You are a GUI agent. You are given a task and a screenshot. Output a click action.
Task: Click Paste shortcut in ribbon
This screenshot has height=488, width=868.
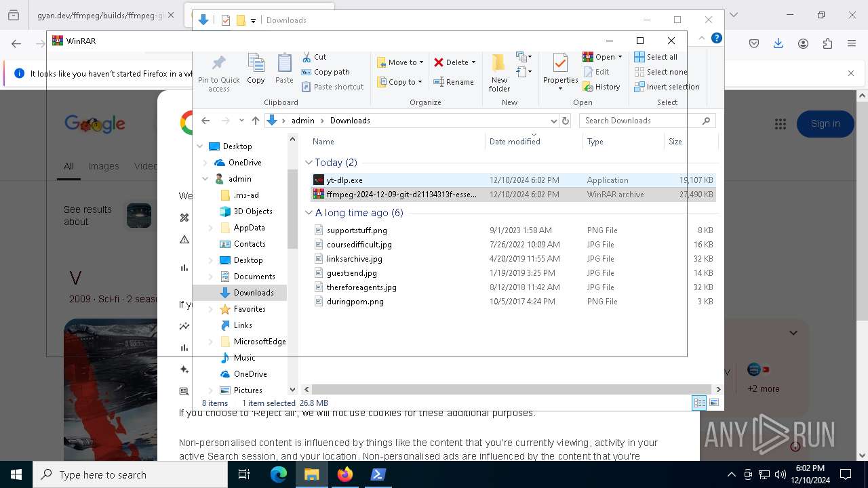332,87
